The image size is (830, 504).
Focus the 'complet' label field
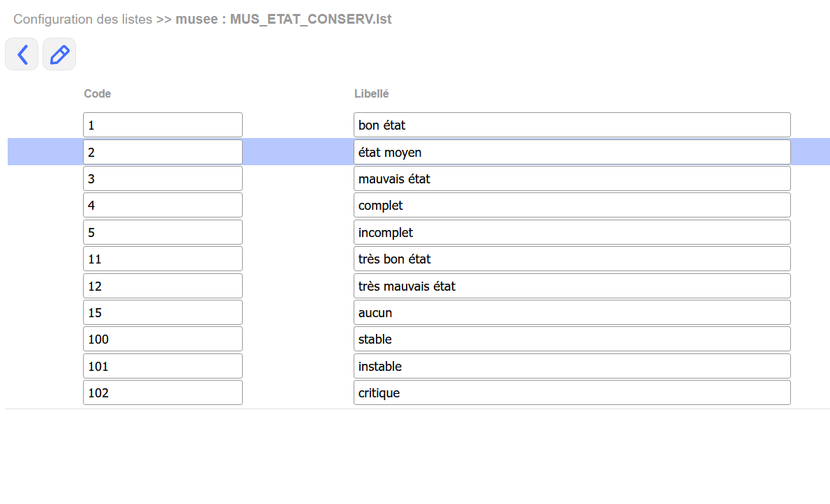572,206
